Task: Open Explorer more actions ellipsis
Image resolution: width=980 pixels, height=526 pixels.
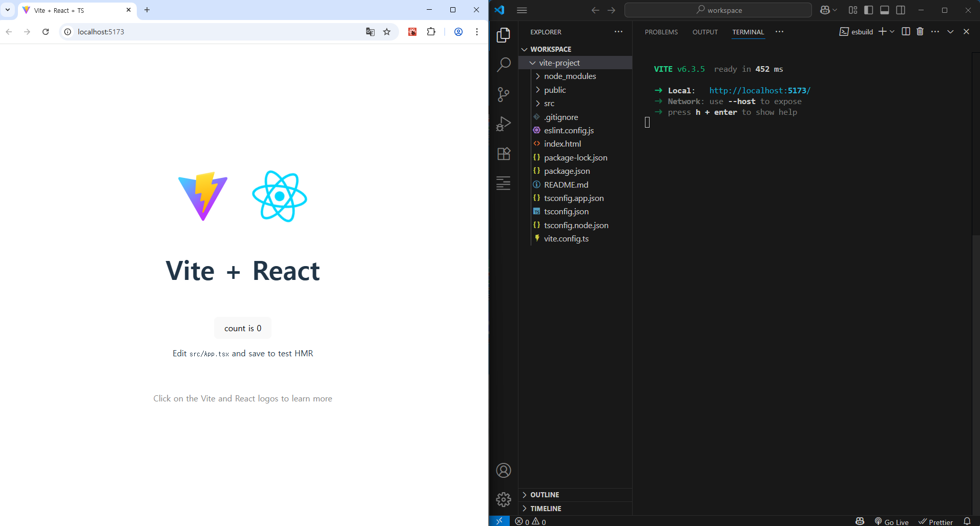Action: (619, 32)
